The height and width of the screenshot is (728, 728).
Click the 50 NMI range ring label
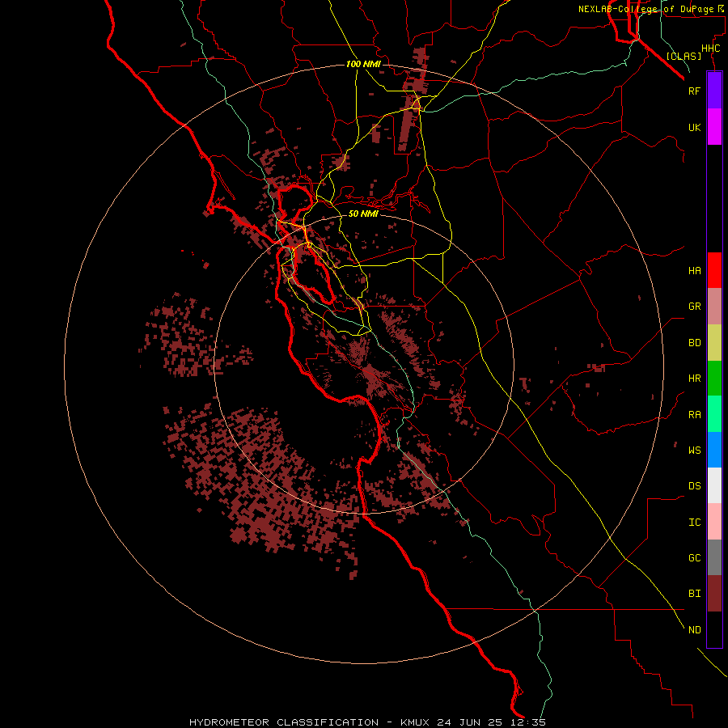point(363,214)
